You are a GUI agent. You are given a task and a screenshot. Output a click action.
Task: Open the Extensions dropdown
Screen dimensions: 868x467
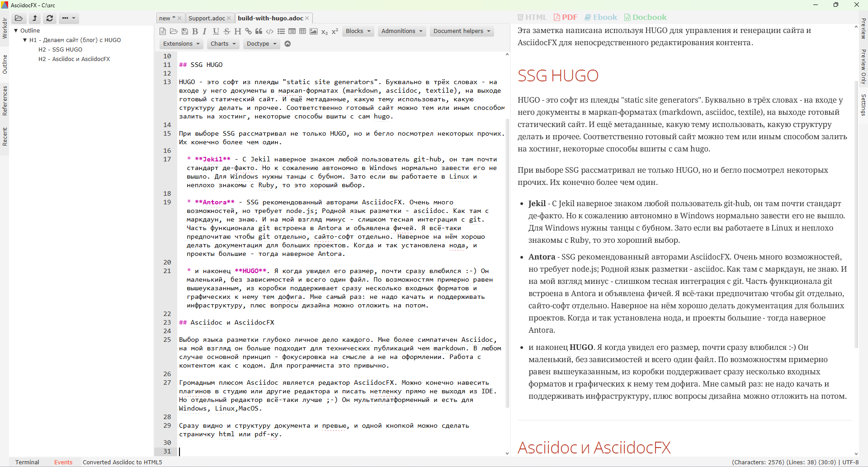click(181, 44)
